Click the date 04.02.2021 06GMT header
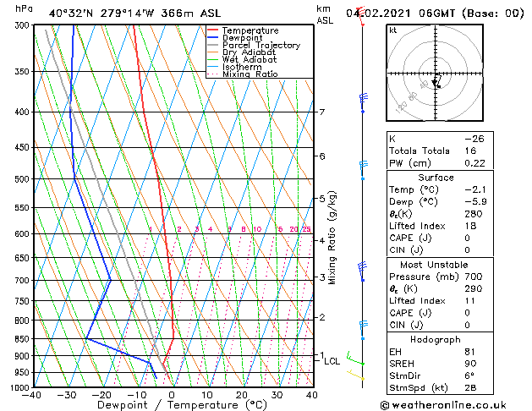 coord(435,14)
